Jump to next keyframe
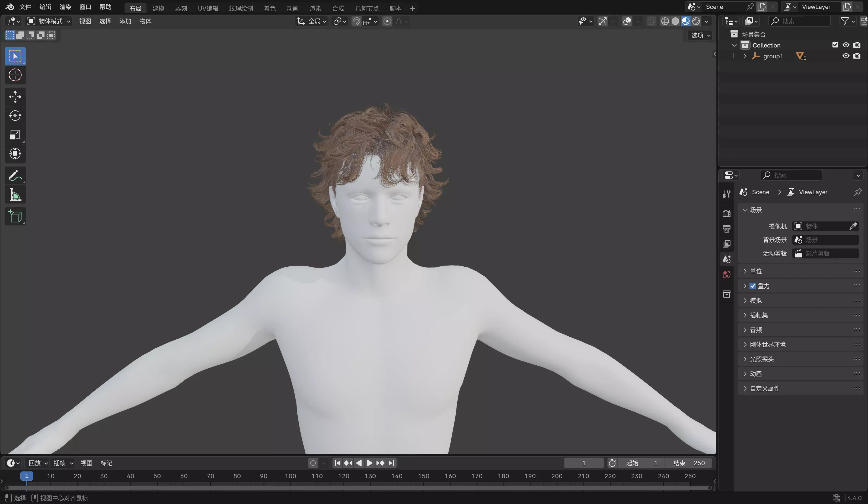The width and height of the screenshot is (868, 504). [x=380, y=463]
